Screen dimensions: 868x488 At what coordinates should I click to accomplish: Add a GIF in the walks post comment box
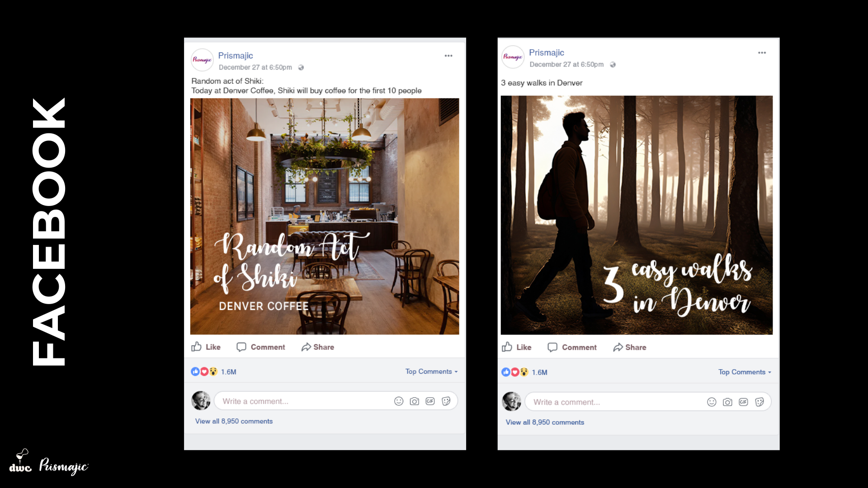(x=743, y=402)
